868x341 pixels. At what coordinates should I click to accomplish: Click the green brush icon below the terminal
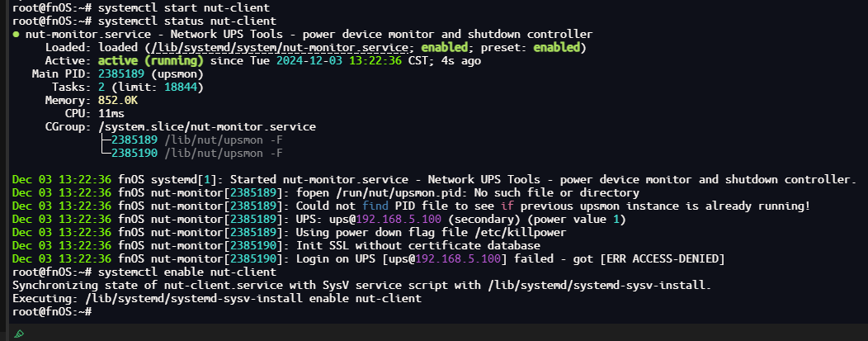click(x=19, y=334)
